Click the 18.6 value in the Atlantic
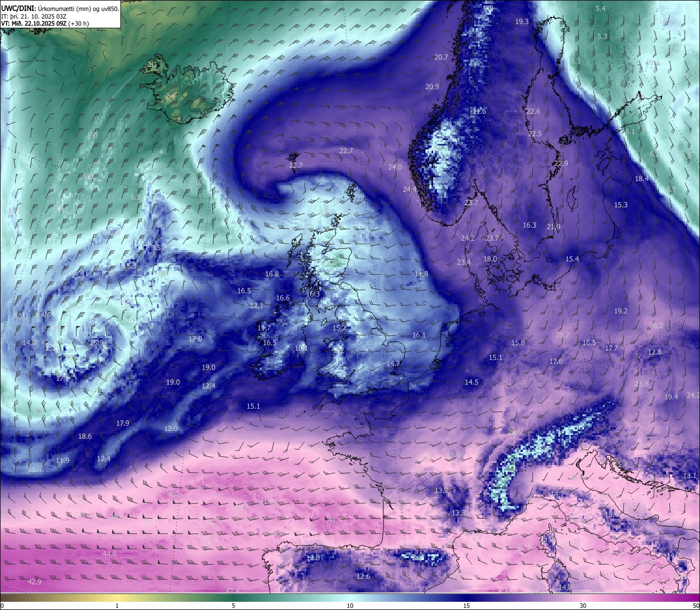 pos(85,436)
